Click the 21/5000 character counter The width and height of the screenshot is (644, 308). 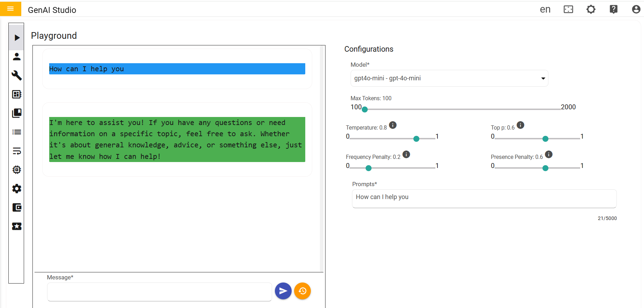607,218
